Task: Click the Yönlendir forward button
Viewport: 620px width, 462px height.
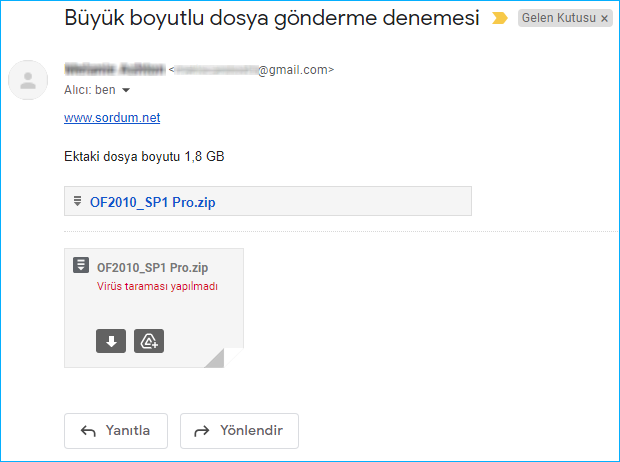Action: point(239,431)
